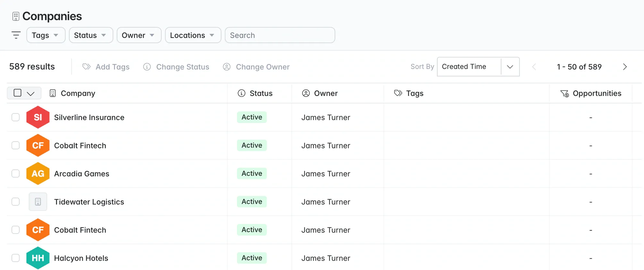Open the Sort By Created Time dropdown
This screenshot has height=270, width=644.
pos(478,67)
